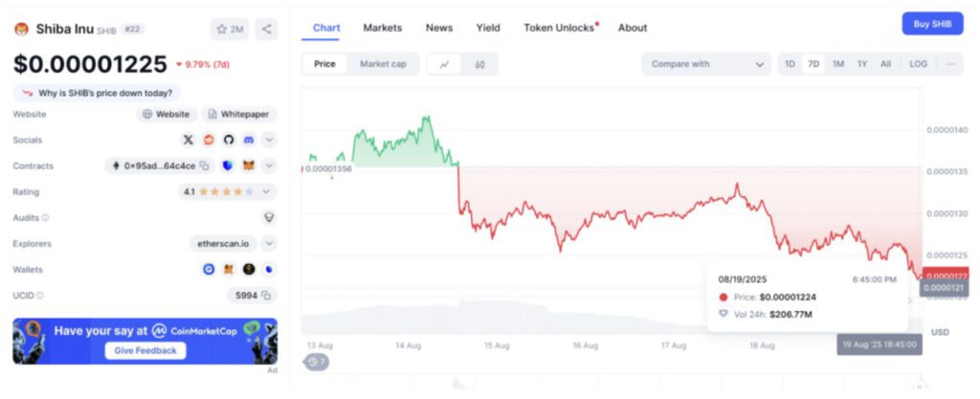Click the Give Feedback banner button
The width and height of the screenshot is (980, 399).
pos(145,350)
